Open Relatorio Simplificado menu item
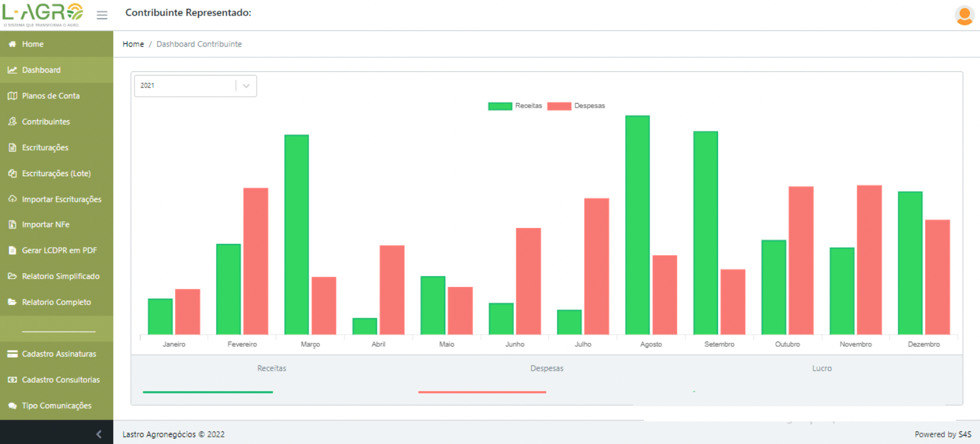The width and height of the screenshot is (980, 444). [57, 276]
